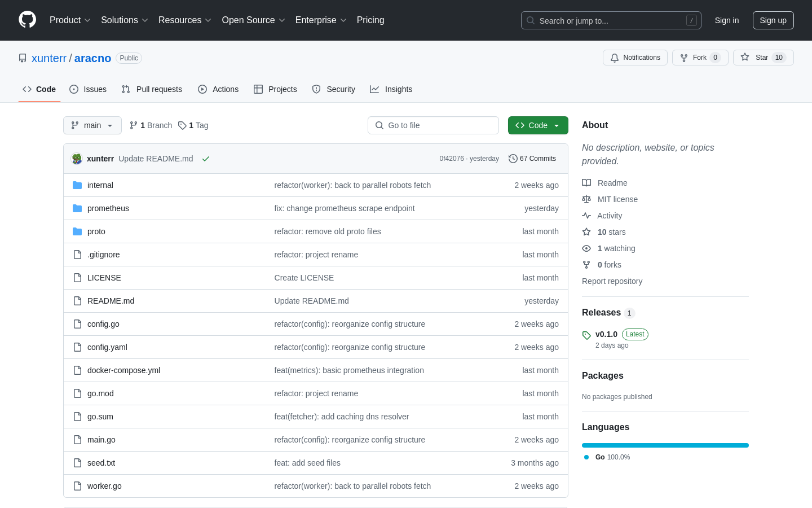
Task: Click the fork icon beside 0 forks
Action: tap(586, 265)
